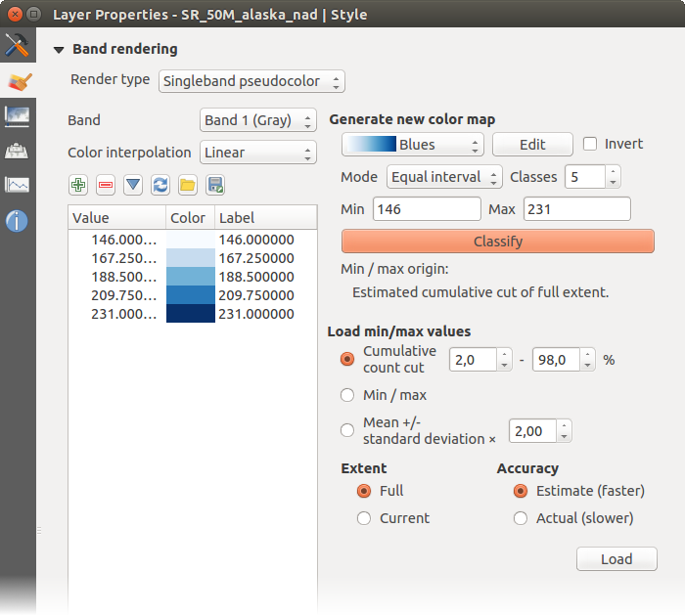Open the Metadata info tab in the sidebar
This screenshot has height=616, width=685.
click(x=17, y=221)
